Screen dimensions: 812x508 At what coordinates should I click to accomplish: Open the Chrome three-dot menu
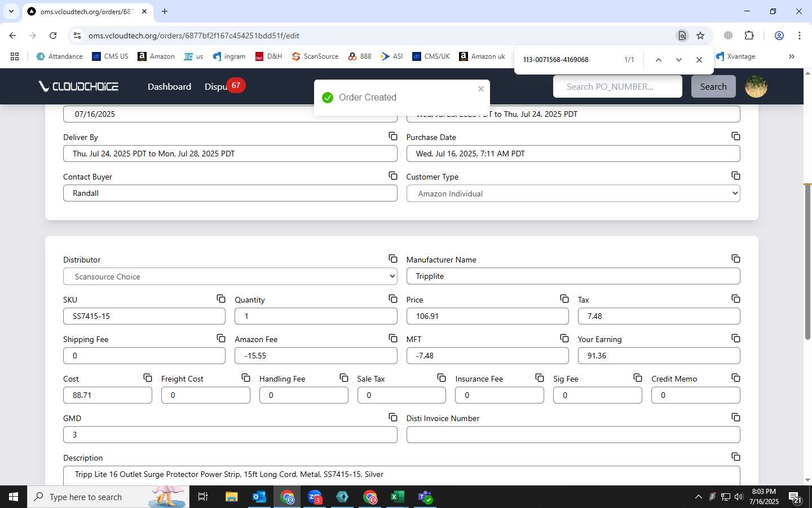point(800,36)
